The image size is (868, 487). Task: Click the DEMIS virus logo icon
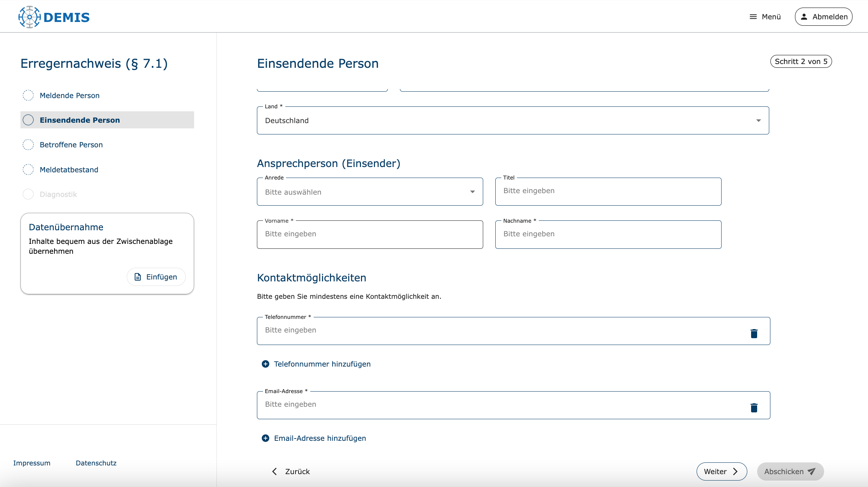click(29, 17)
